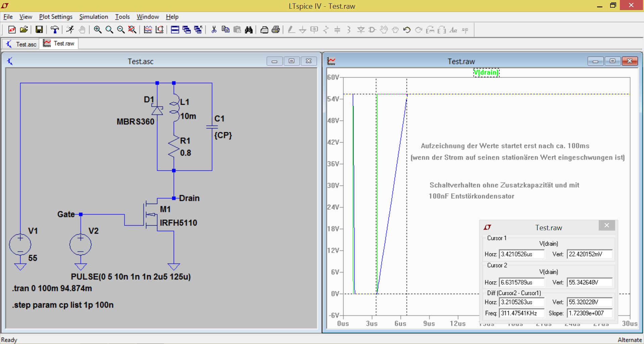Screen dimensions: 644x344
Task: Cascade windows with the Cascade icon
Action: coord(187,30)
